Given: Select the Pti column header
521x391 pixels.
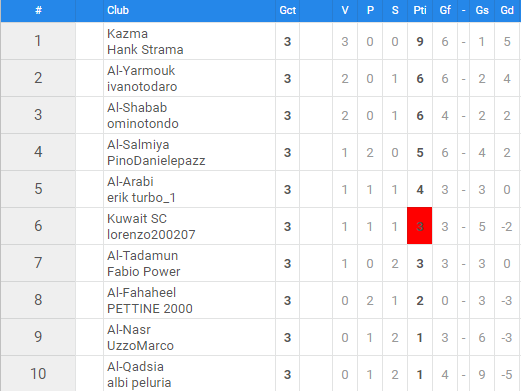Looking at the screenshot, I should (420, 10).
